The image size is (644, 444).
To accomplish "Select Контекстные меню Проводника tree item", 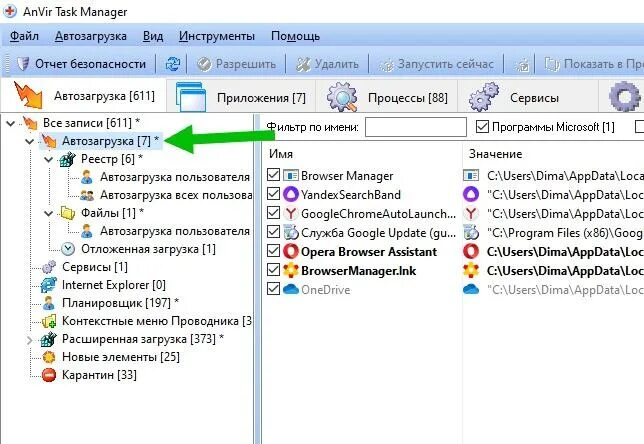I will [157, 321].
